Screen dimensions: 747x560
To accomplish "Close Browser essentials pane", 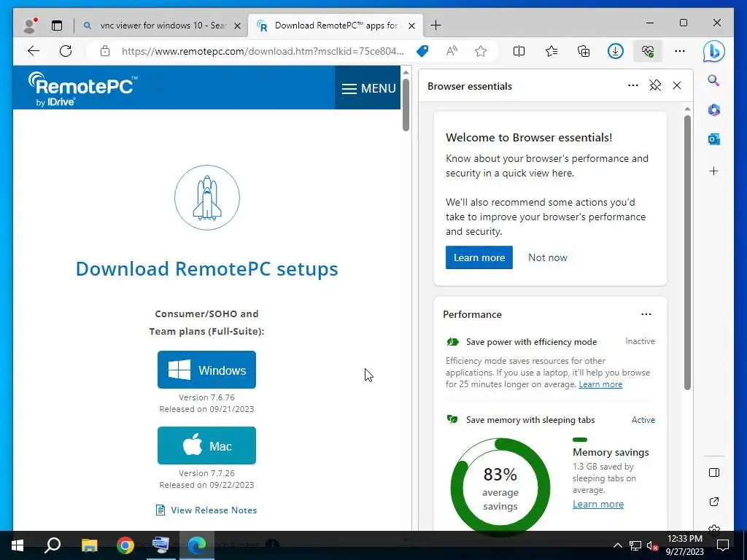I will (676, 86).
